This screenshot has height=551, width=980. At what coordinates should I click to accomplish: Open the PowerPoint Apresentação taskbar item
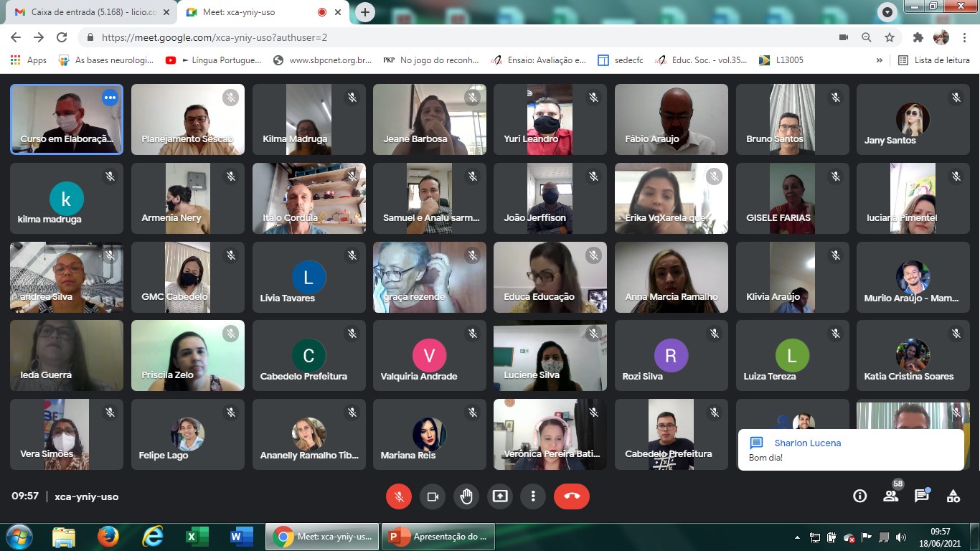coord(437,537)
